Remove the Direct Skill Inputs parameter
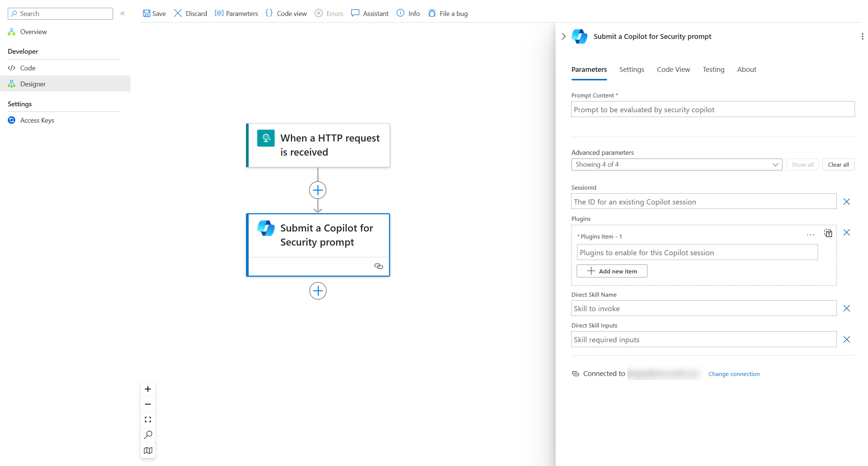Image resolution: width=868 pixels, height=466 pixels. coord(847,339)
